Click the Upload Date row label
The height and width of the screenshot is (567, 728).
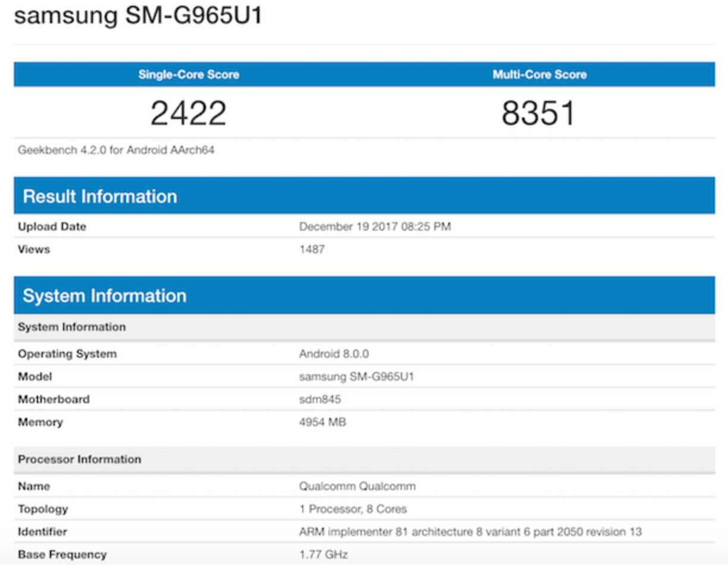[x=52, y=226]
